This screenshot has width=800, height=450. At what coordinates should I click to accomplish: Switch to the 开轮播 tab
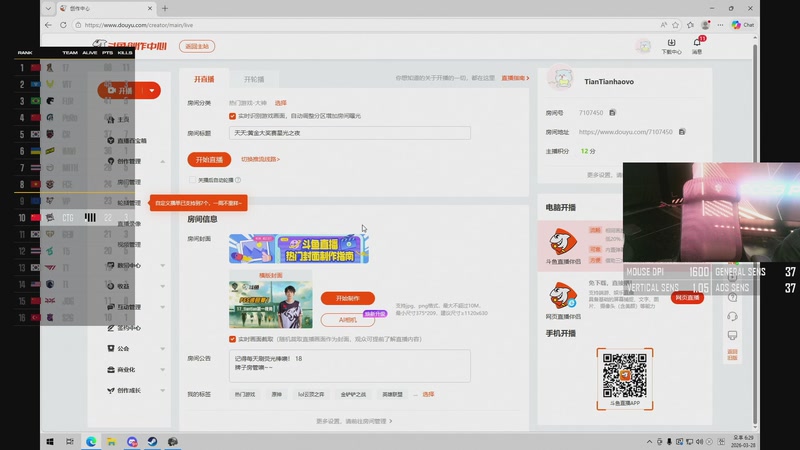point(254,79)
